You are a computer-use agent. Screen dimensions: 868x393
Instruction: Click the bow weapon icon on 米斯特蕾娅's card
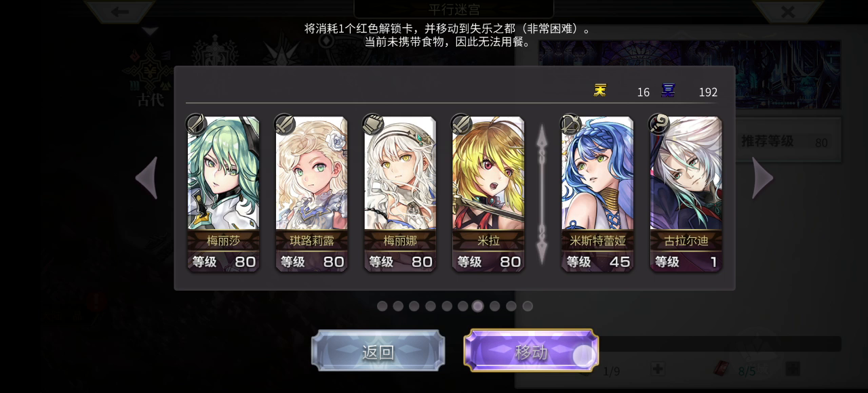[x=570, y=124]
